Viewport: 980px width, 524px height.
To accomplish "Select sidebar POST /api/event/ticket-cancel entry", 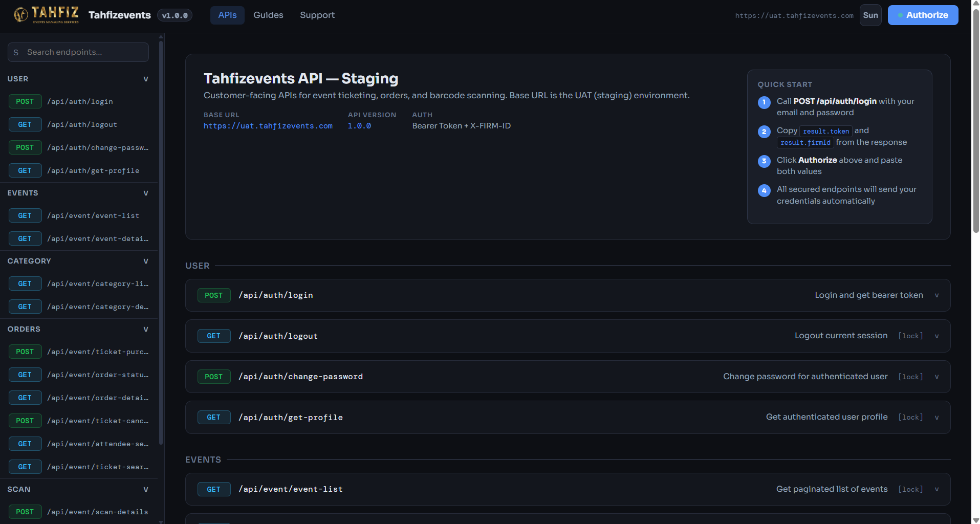I will click(x=78, y=421).
